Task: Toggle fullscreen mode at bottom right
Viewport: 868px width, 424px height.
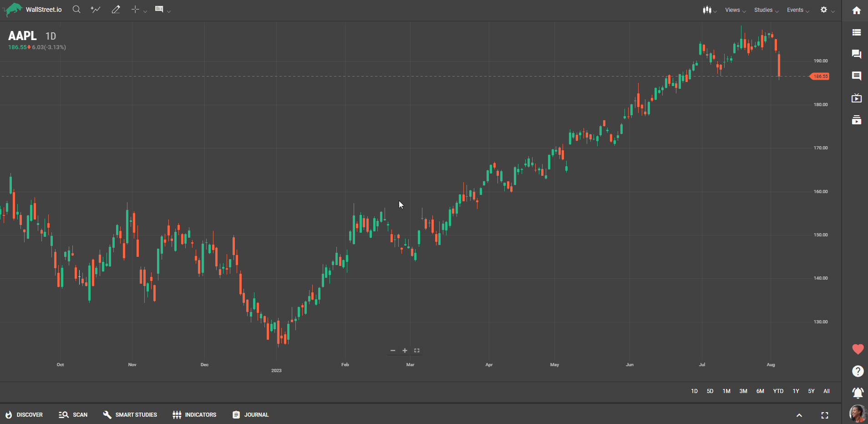Action: pyautogui.click(x=825, y=415)
